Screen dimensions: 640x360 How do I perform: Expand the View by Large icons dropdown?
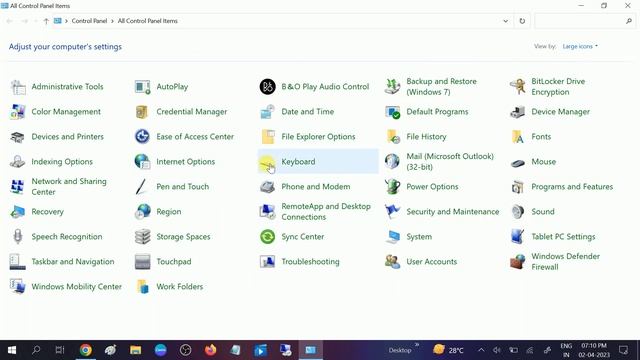(580, 47)
